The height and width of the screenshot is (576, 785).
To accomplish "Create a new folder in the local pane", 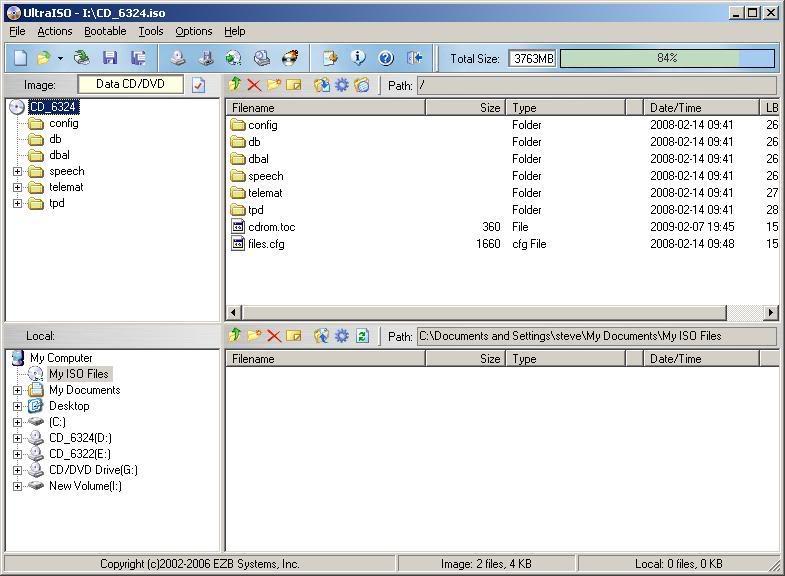I will click(x=254, y=335).
